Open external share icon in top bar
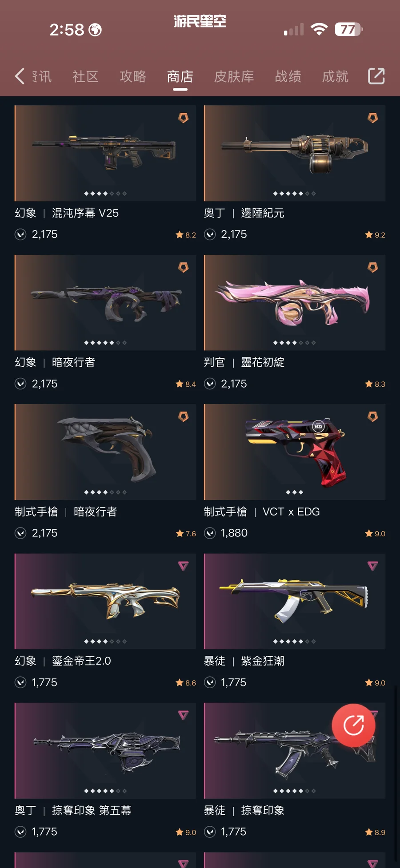Image resolution: width=400 pixels, height=868 pixels. pyautogui.click(x=376, y=76)
